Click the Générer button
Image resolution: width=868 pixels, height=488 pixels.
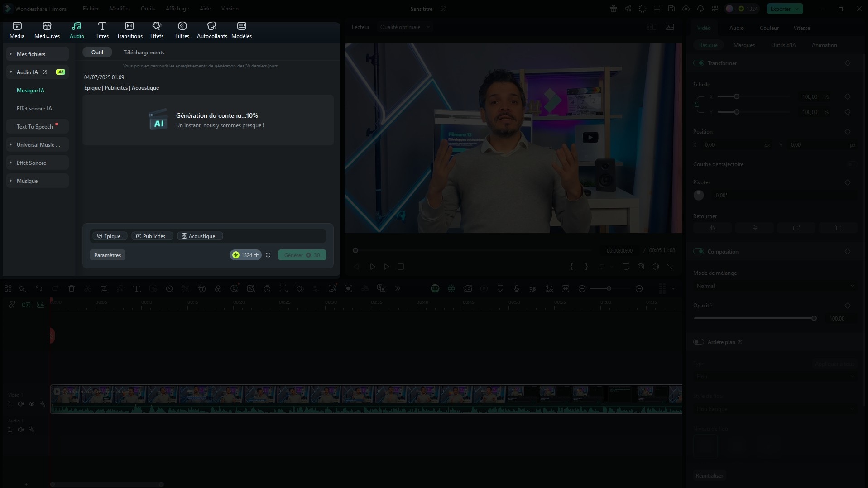click(x=302, y=255)
